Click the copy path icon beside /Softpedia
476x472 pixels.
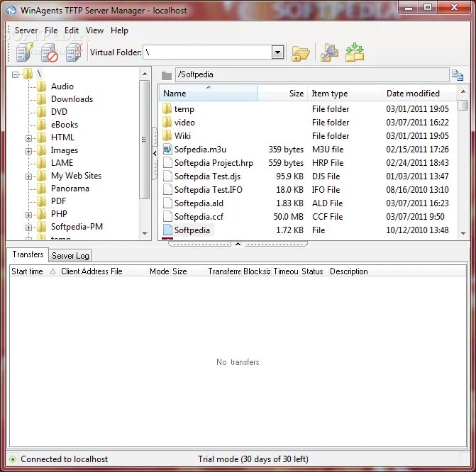458,74
